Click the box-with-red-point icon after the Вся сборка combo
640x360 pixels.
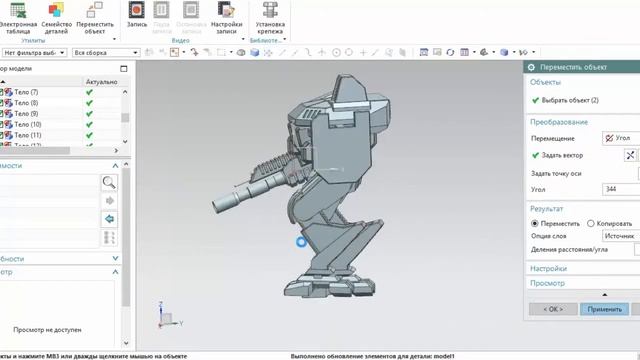[x=175, y=52]
